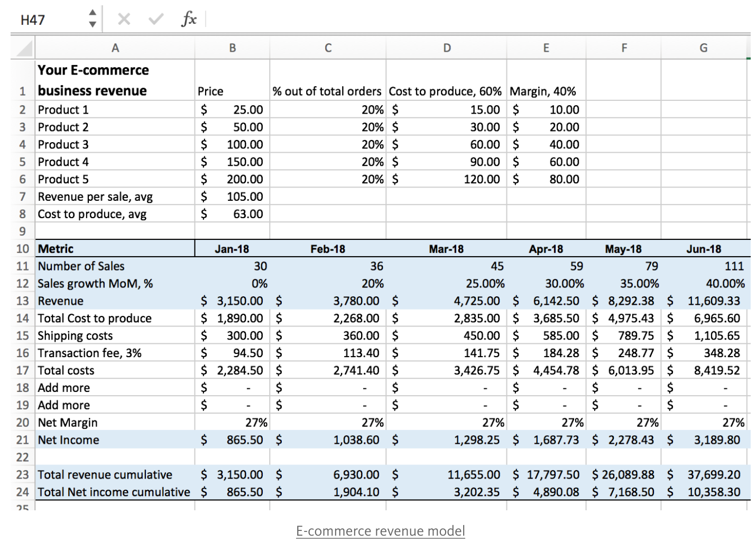Click '% out of total orders' cell
756x542 pixels.
(328, 80)
